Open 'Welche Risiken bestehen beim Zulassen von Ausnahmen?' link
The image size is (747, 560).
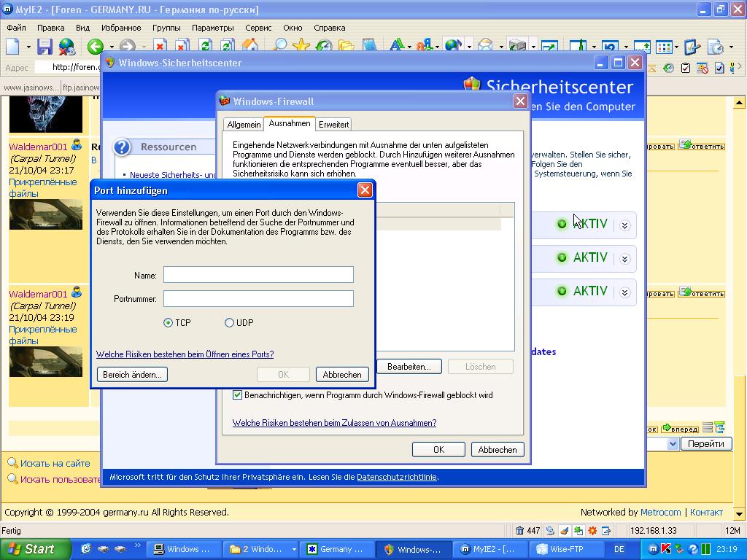click(334, 423)
